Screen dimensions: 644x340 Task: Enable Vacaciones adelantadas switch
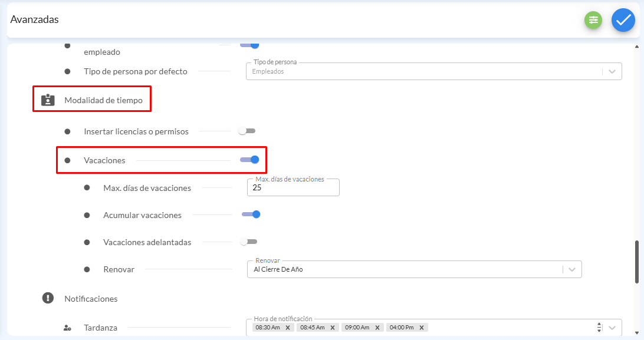point(248,242)
